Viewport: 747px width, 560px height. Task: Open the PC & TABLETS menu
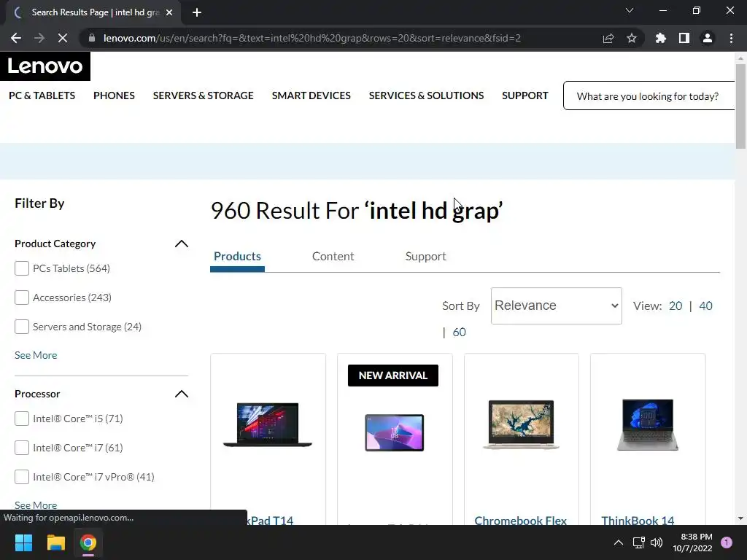(x=42, y=96)
